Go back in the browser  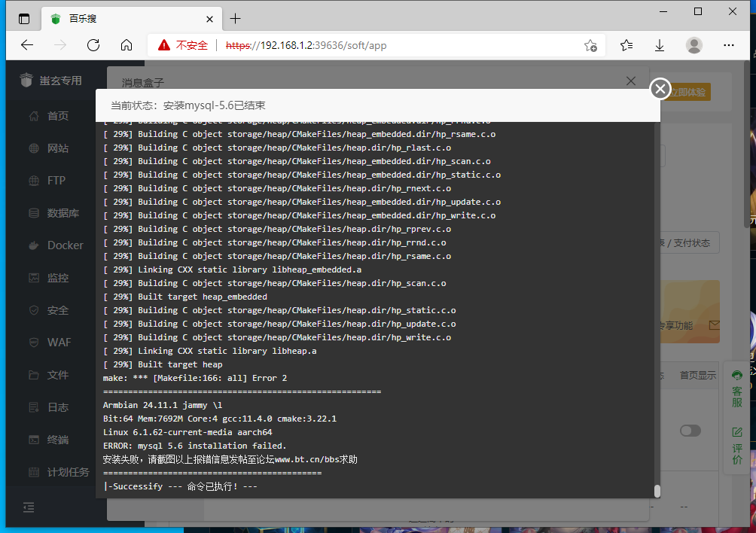[x=27, y=45]
